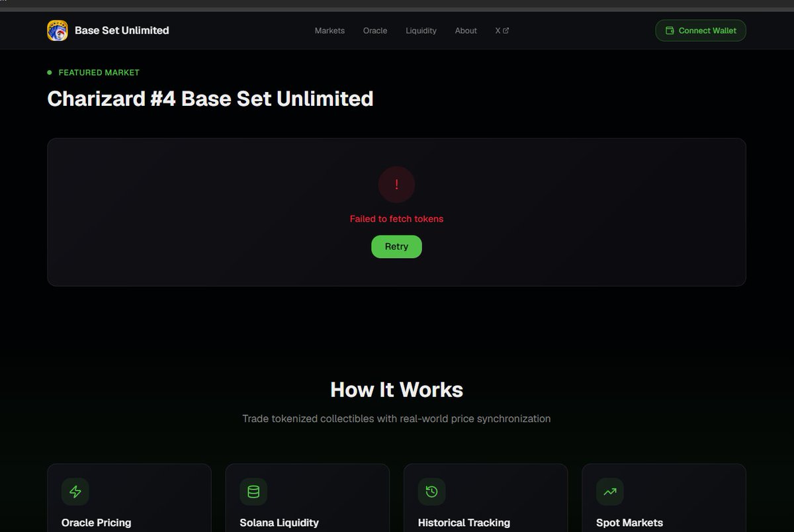The image size is (794, 532).
Task: Go to the Oracle nav item
Action: tap(375, 30)
